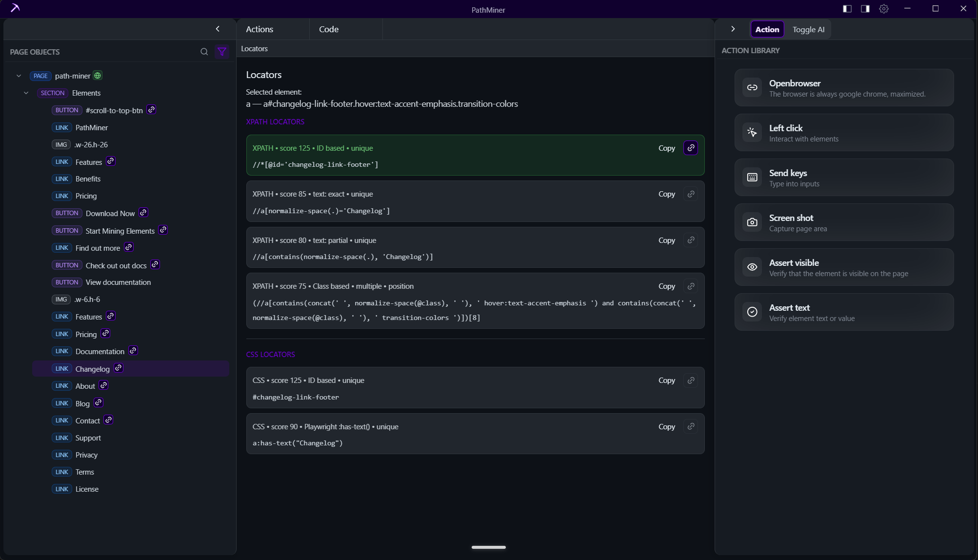Toggle the left sidebar panel layout icon
Image resolution: width=978 pixels, height=560 pixels.
pos(847,9)
